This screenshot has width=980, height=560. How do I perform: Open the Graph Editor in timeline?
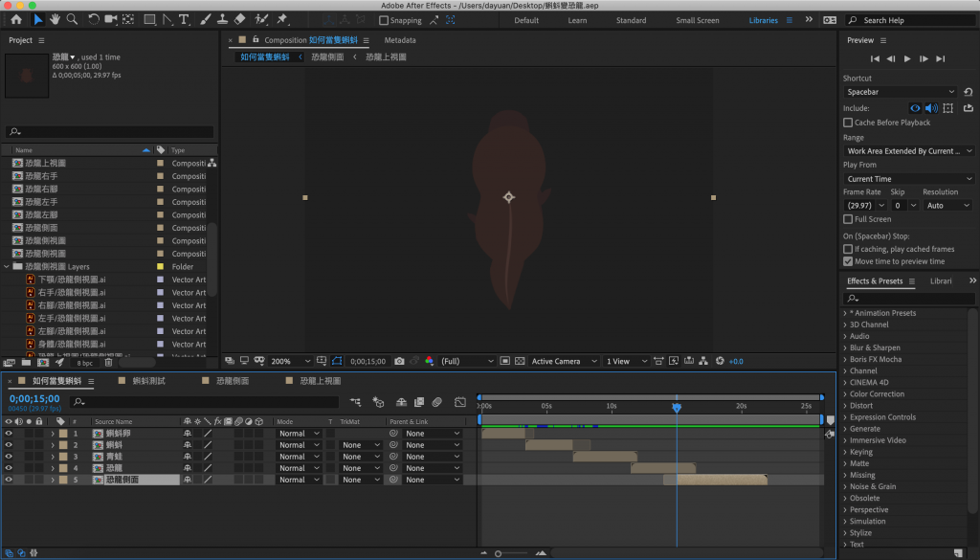pos(460,402)
